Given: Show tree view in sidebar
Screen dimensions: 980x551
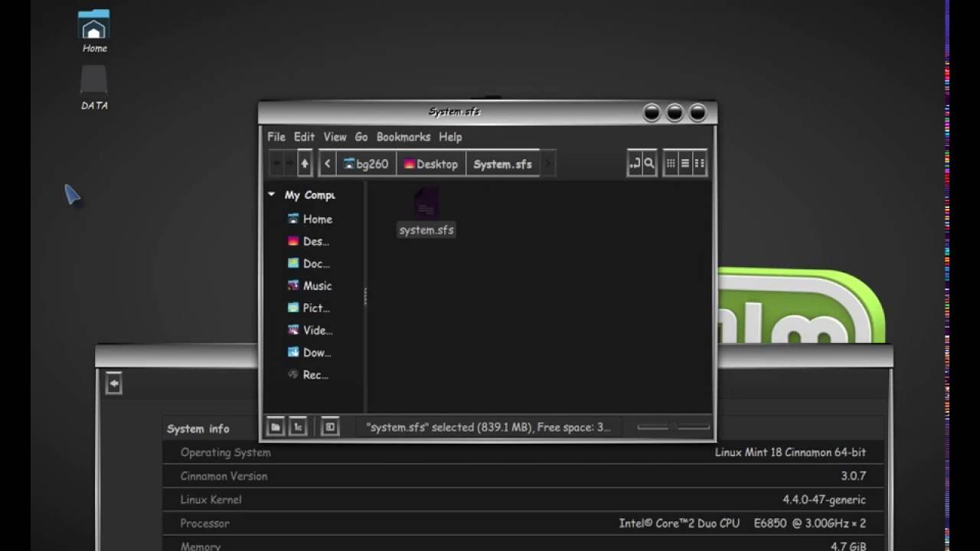Looking at the screenshot, I should (x=298, y=427).
